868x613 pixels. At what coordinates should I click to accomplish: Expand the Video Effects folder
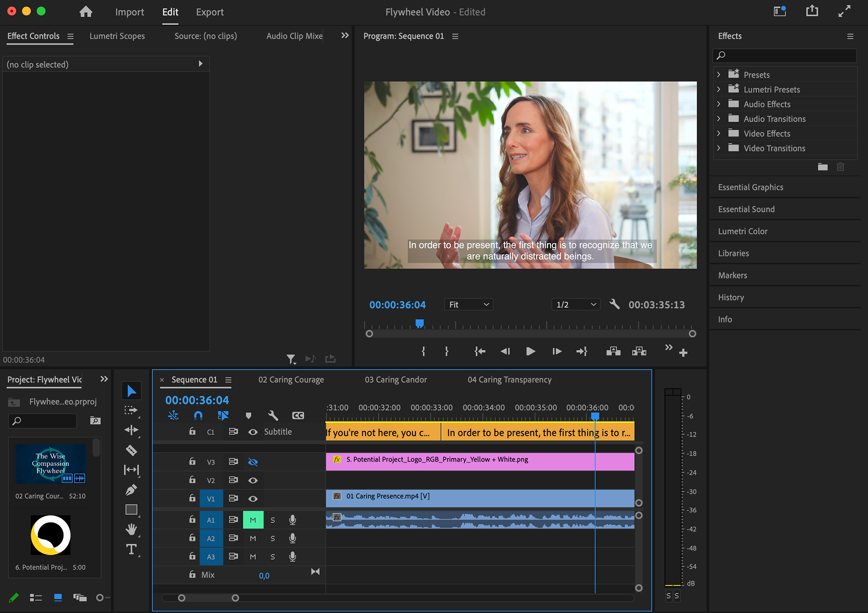pyautogui.click(x=719, y=133)
